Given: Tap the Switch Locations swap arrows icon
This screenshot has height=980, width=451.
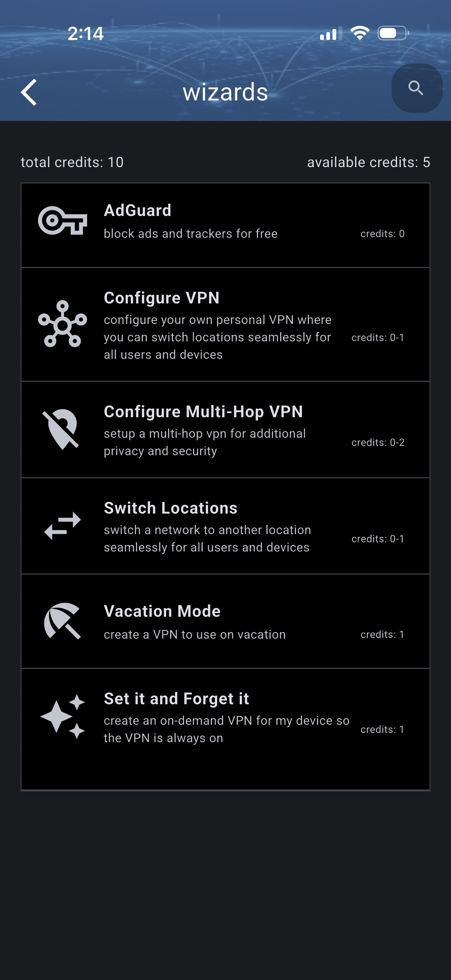Looking at the screenshot, I should pos(63,526).
